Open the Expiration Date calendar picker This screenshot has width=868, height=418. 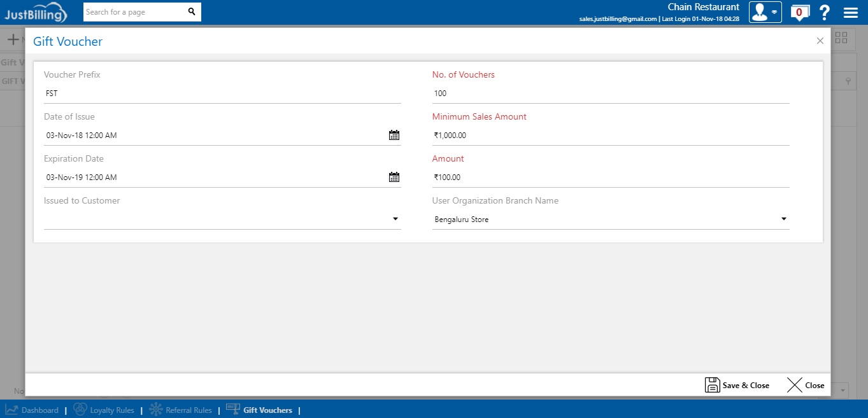[x=394, y=177]
